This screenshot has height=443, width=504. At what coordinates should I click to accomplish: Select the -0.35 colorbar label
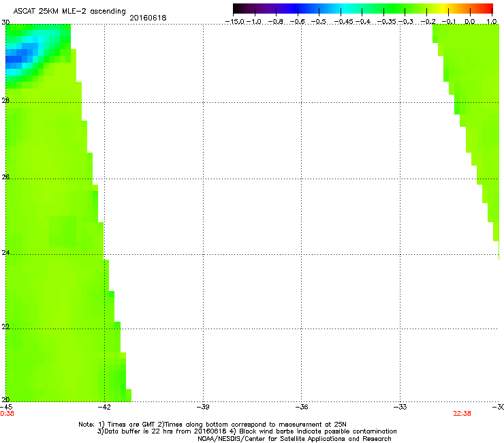pyautogui.click(x=387, y=22)
